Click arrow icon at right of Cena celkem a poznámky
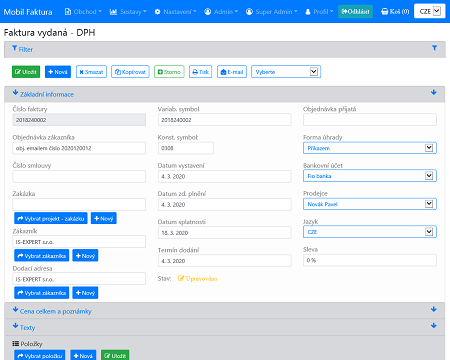Viewport: 450px width, 360px height. (x=434, y=309)
